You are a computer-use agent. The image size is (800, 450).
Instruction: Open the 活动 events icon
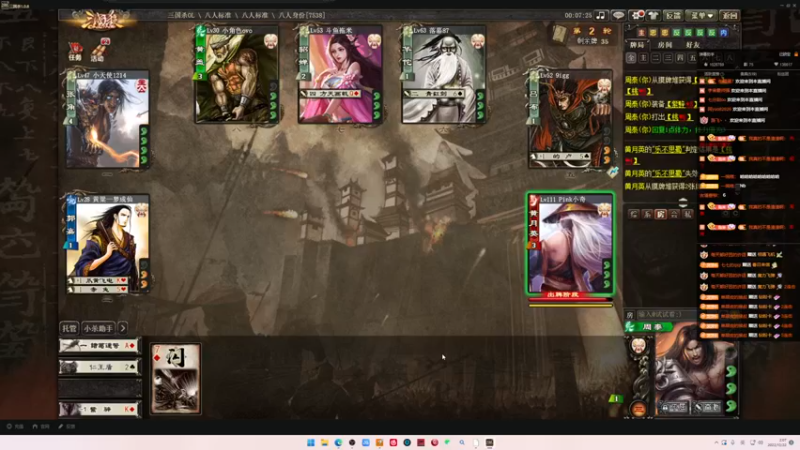pos(98,49)
